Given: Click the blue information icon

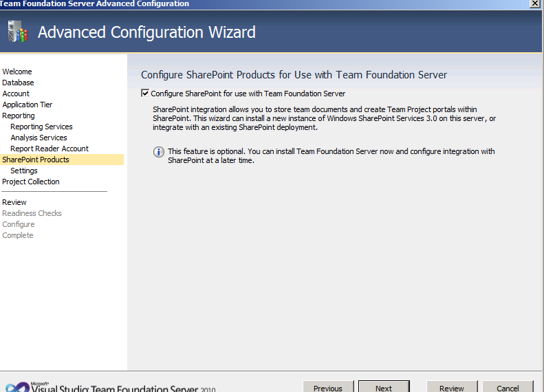Looking at the screenshot, I should tap(159, 152).
